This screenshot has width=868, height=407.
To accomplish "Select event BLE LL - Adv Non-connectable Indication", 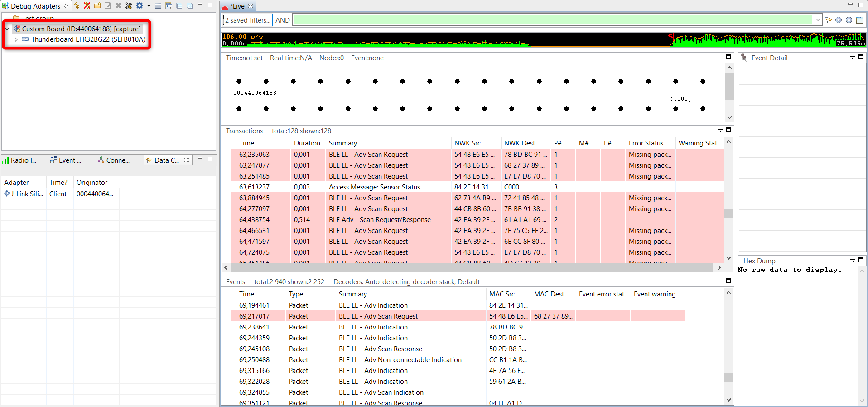I will click(x=458, y=360).
